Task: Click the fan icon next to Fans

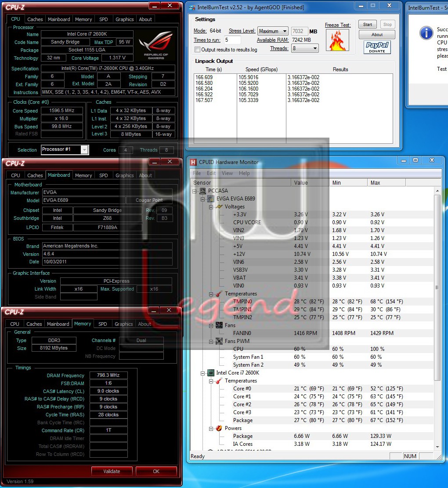Action: pos(219,325)
